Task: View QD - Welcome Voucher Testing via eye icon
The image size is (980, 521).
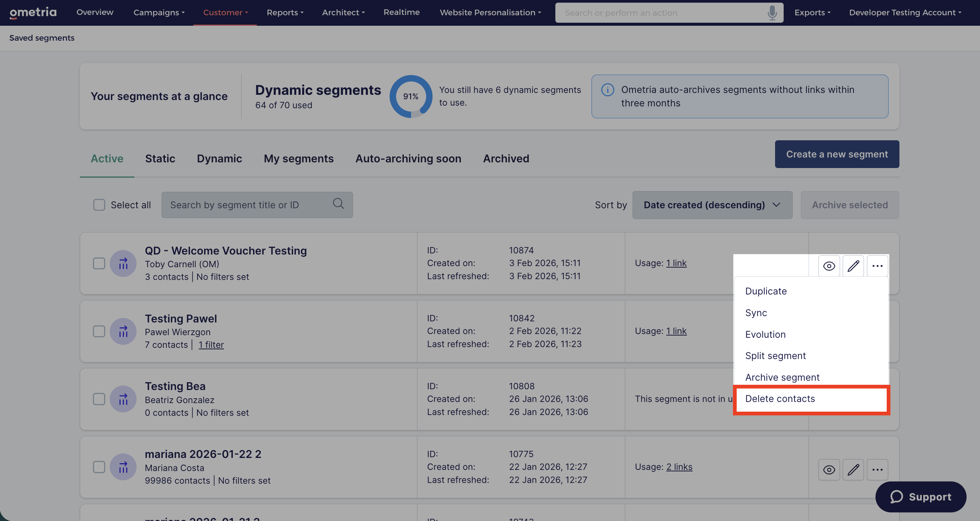Action: pyautogui.click(x=829, y=266)
